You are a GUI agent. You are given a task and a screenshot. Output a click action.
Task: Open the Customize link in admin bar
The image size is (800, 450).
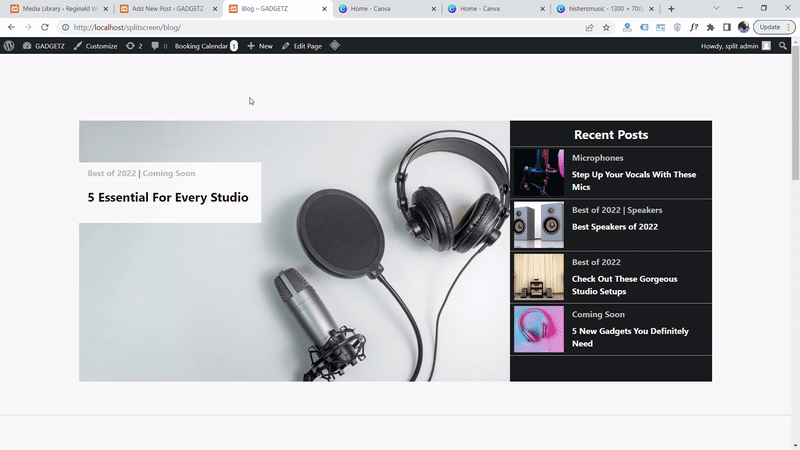(95, 46)
